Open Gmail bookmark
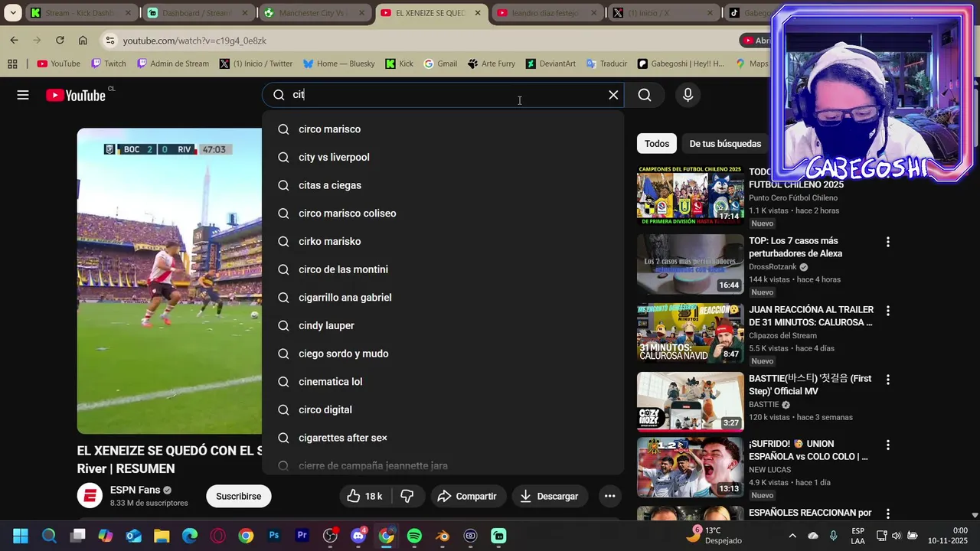 (x=440, y=64)
